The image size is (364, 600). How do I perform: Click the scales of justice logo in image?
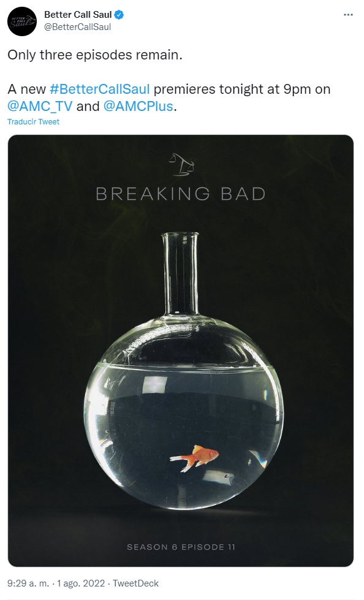pos(181,164)
